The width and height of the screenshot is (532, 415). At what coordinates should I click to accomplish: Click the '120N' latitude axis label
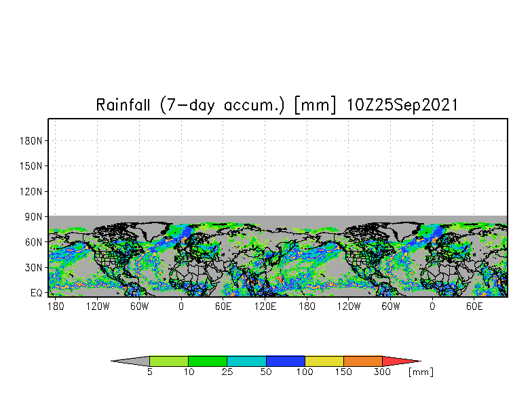31,191
